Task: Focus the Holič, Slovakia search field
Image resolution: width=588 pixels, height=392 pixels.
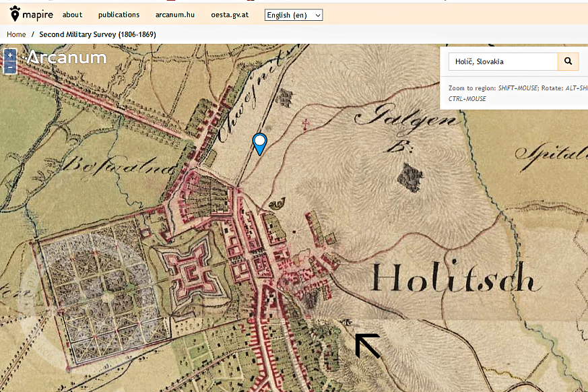Action: pyautogui.click(x=502, y=62)
